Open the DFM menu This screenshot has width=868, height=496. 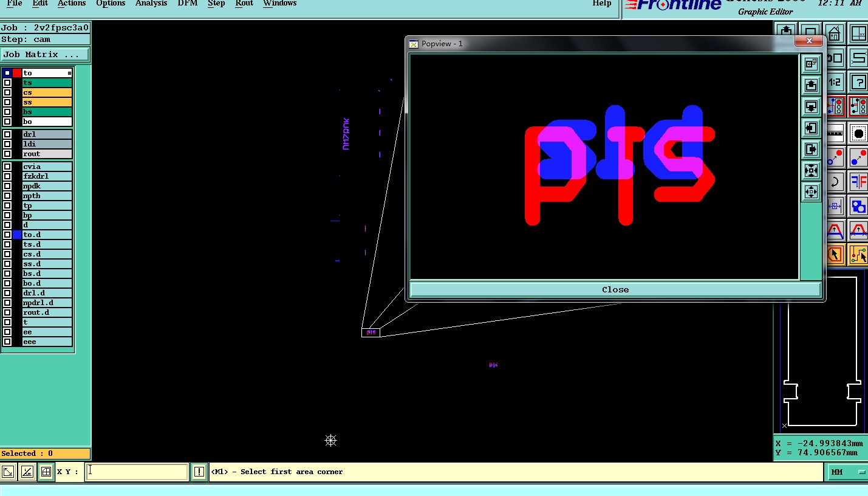pyautogui.click(x=187, y=4)
